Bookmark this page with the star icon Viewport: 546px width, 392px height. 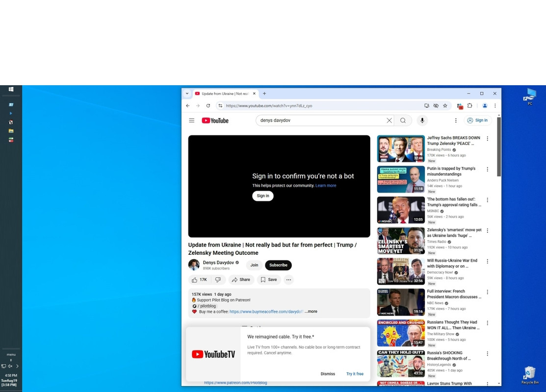click(x=445, y=106)
